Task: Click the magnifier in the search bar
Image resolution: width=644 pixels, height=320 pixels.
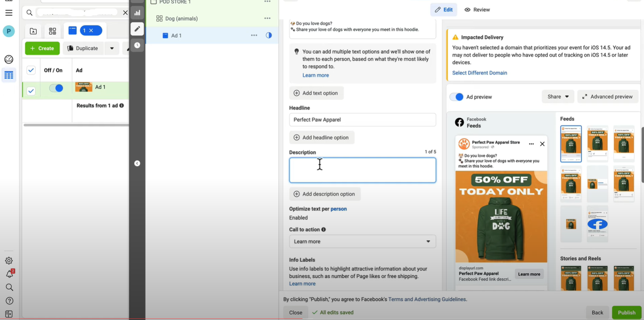Action: pos(29,13)
